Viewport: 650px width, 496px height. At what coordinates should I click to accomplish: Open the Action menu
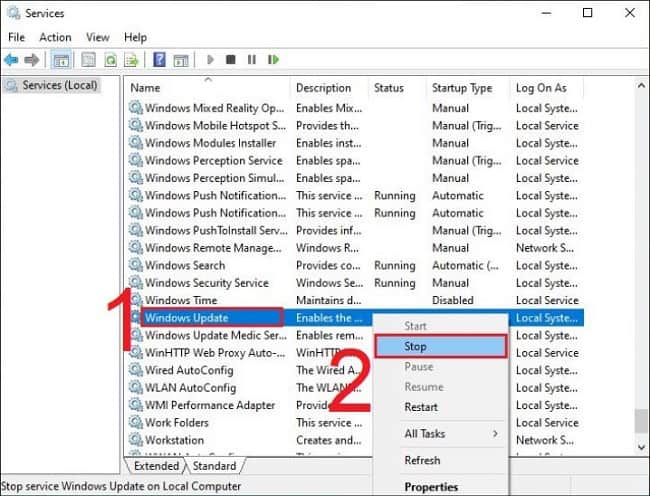coord(55,37)
